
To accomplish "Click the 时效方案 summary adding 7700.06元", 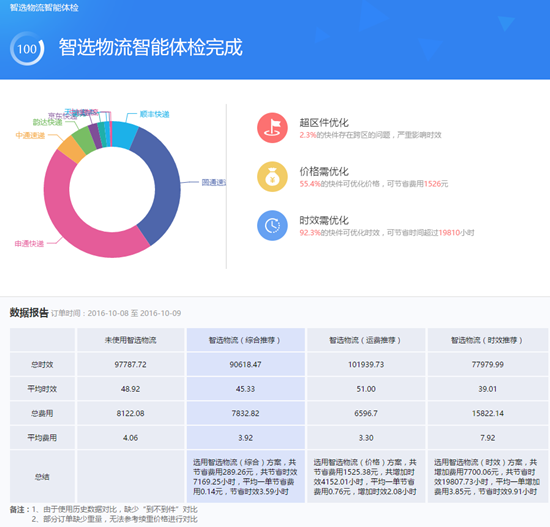I will click(x=487, y=477).
